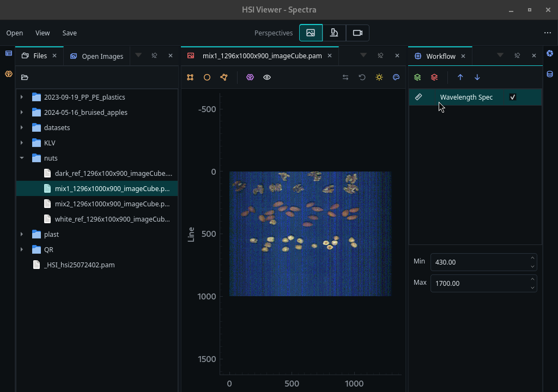Viewport: 558px width, 392px height.
Task: Open the Open menu
Action: (15, 33)
